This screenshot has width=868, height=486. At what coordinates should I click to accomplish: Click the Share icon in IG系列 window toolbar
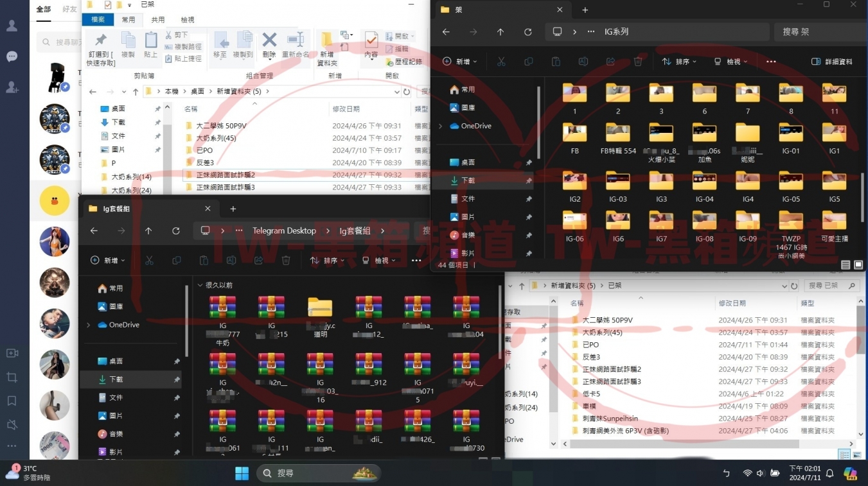[611, 62]
